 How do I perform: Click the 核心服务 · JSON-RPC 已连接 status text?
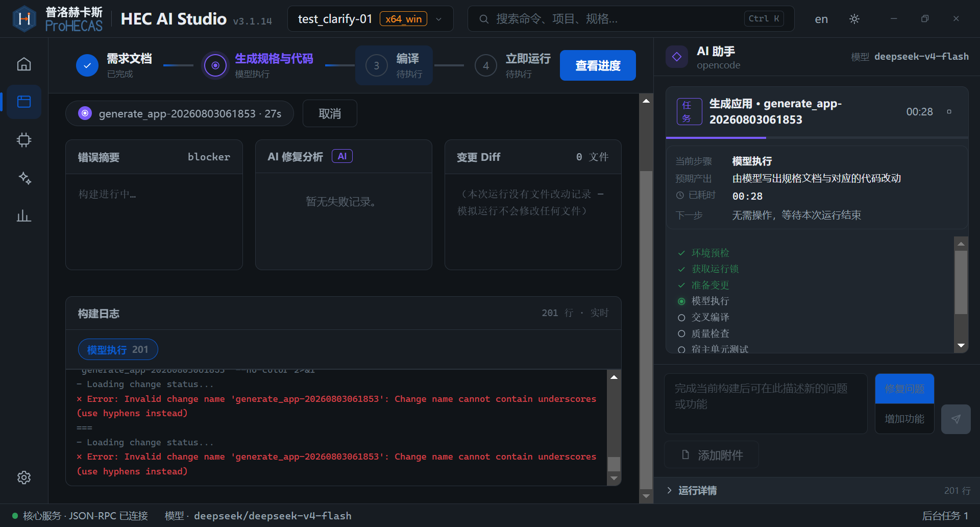pos(85,516)
